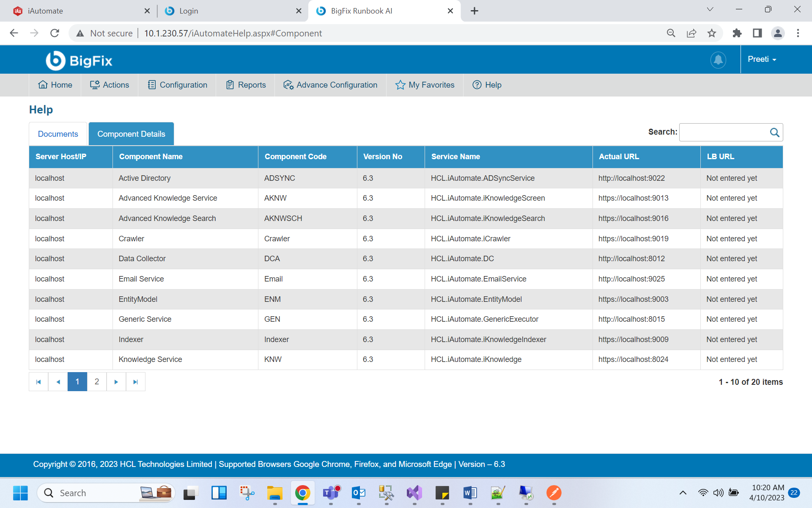The width and height of the screenshot is (812, 508).
Task: Open Chrome extensions puzzle icon
Action: 737,33
